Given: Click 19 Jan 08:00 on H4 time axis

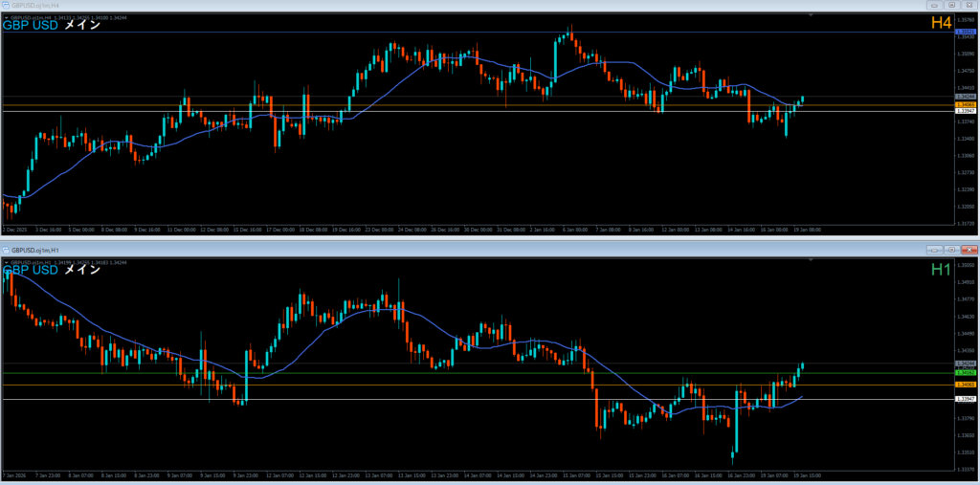Looking at the screenshot, I should (x=808, y=230).
